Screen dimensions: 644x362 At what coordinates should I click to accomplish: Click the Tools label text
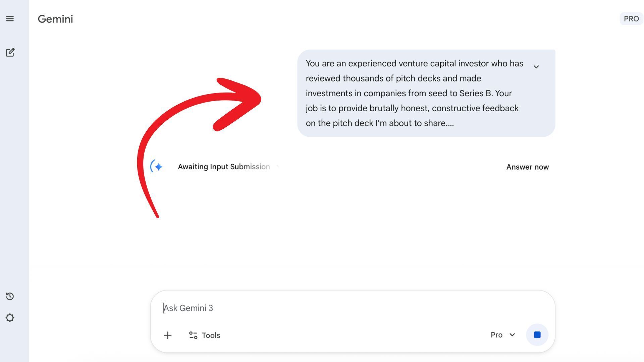[x=211, y=335]
